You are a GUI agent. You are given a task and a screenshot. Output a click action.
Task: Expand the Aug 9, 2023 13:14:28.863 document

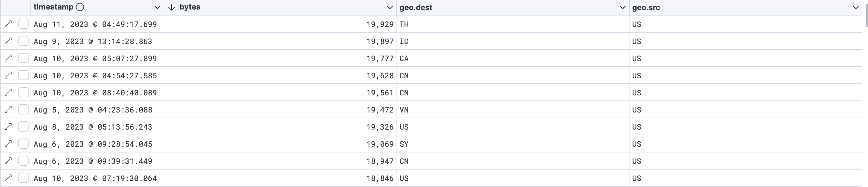(x=9, y=41)
